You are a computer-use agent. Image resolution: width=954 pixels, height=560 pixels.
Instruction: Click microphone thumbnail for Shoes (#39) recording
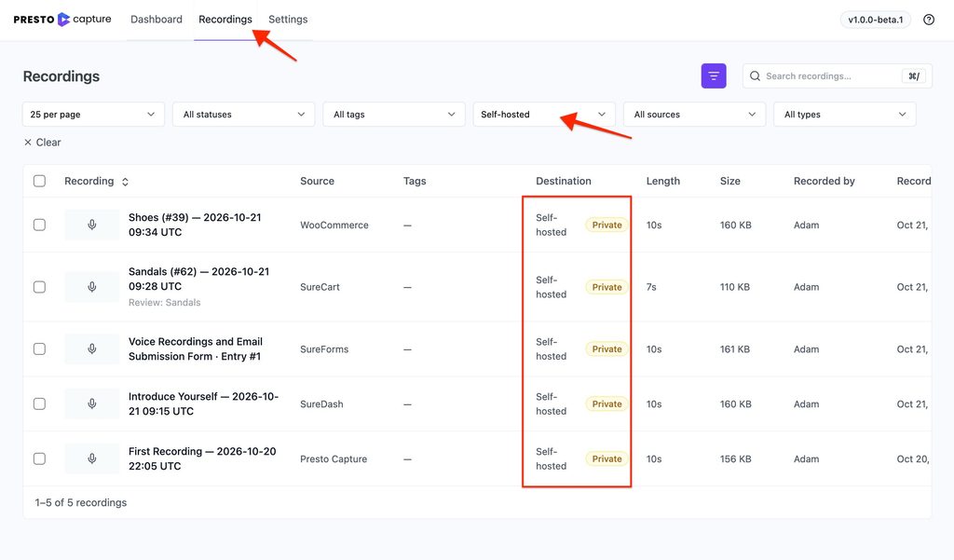92,225
